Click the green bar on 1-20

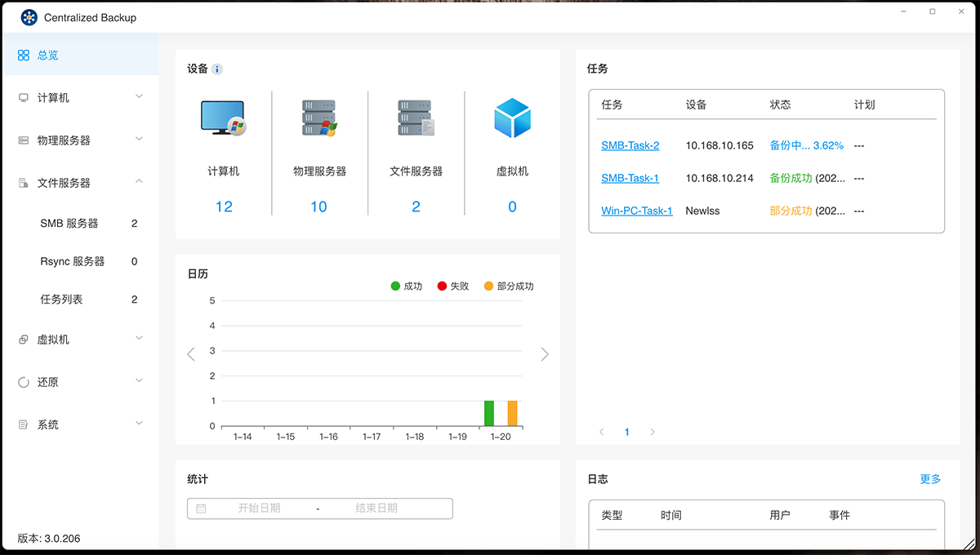click(489, 413)
